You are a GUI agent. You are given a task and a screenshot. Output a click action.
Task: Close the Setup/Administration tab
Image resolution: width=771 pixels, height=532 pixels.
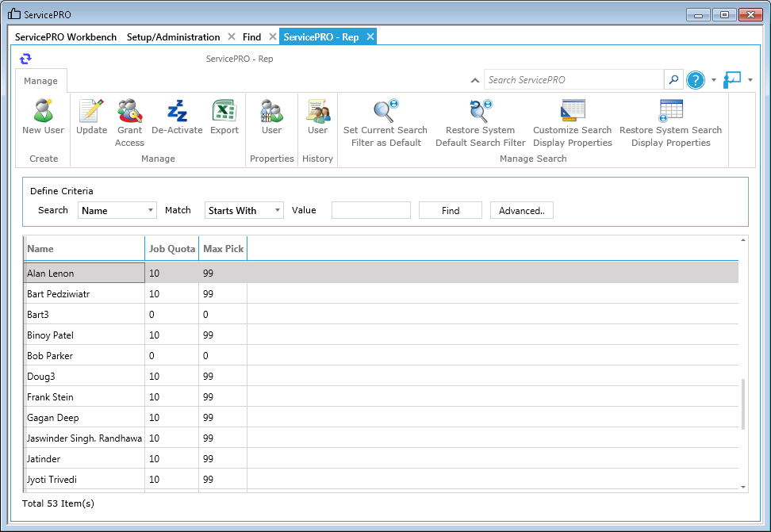point(231,37)
